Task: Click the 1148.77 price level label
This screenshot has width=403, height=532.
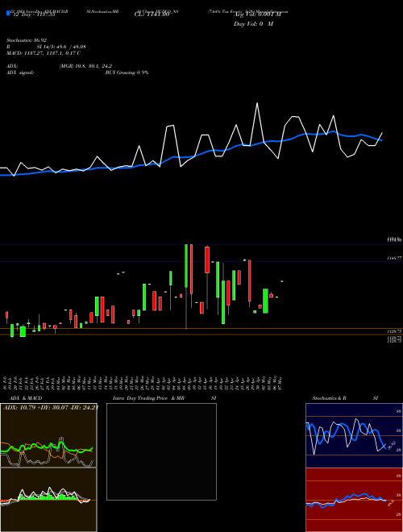Action: pyautogui.click(x=394, y=258)
